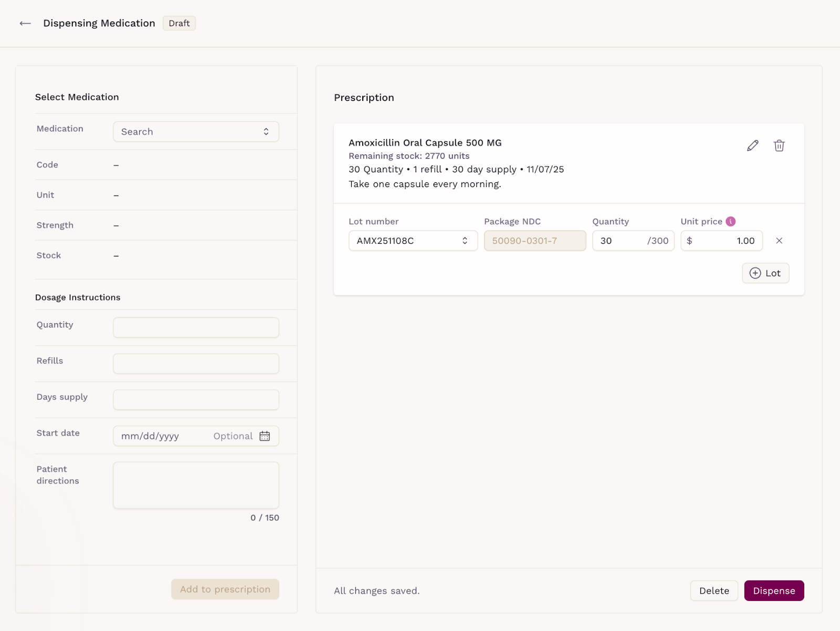This screenshot has width=840, height=631.
Task: Click the Strength row label
Action: point(55,225)
